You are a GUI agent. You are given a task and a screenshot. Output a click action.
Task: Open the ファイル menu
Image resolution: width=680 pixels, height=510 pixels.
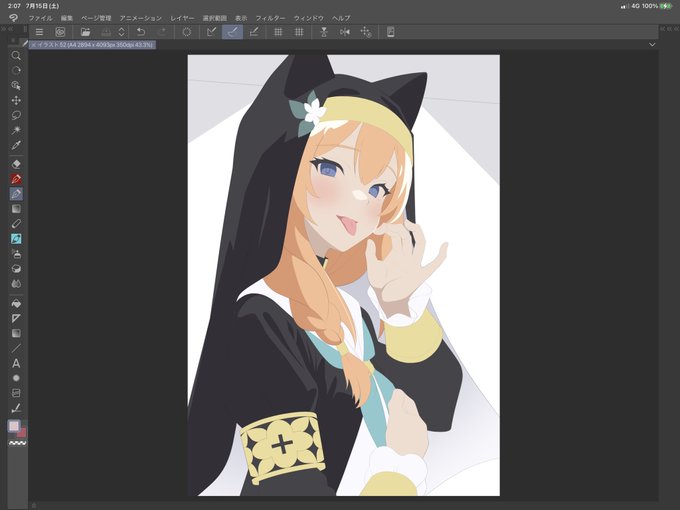(x=40, y=18)
